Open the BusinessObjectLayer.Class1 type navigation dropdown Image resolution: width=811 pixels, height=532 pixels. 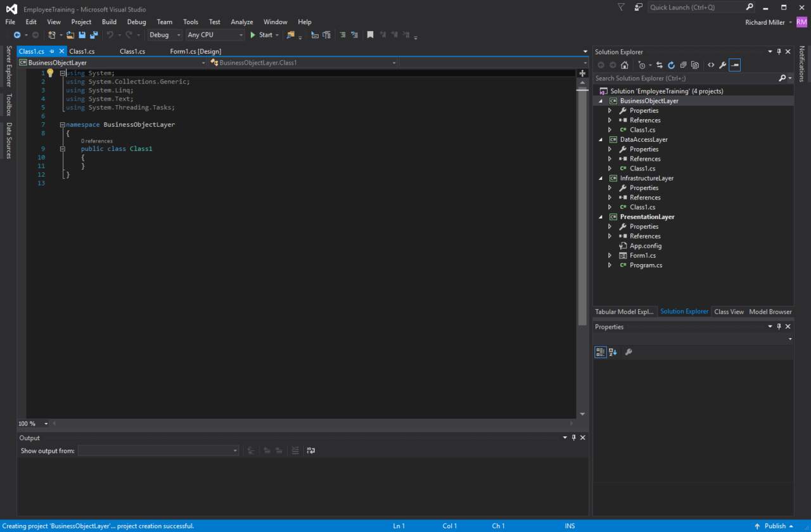point(303,63)
